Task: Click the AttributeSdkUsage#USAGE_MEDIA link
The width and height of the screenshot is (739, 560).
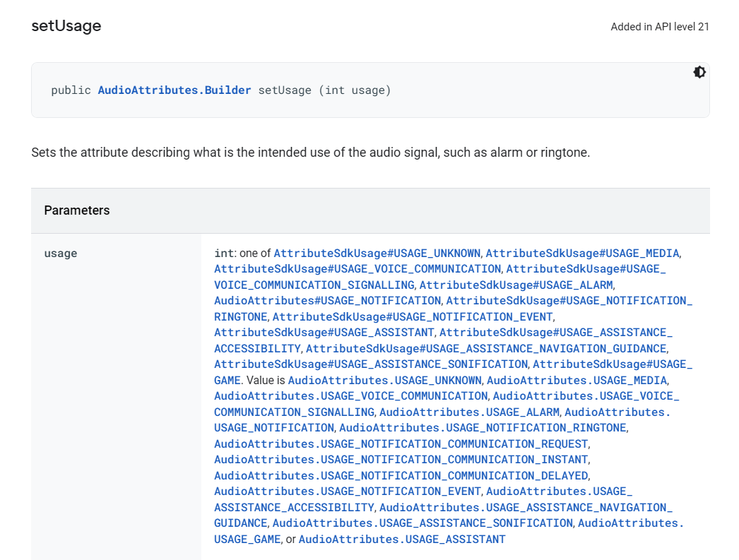Action: [582, 253]
